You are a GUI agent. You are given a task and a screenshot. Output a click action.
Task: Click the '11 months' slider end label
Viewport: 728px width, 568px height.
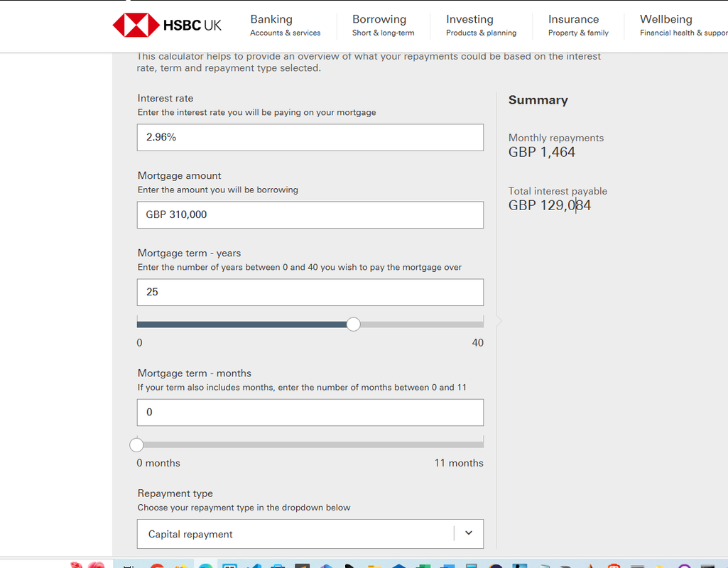[459, 463]
